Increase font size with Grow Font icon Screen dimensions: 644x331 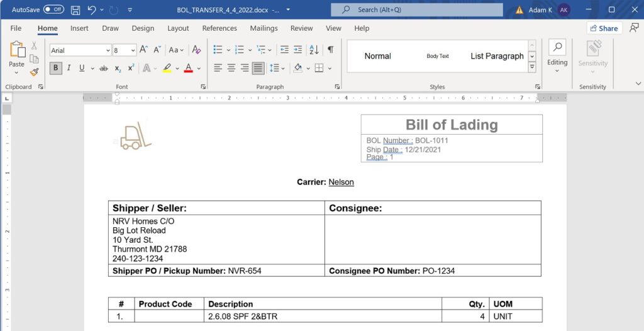[x=143, y=50]
